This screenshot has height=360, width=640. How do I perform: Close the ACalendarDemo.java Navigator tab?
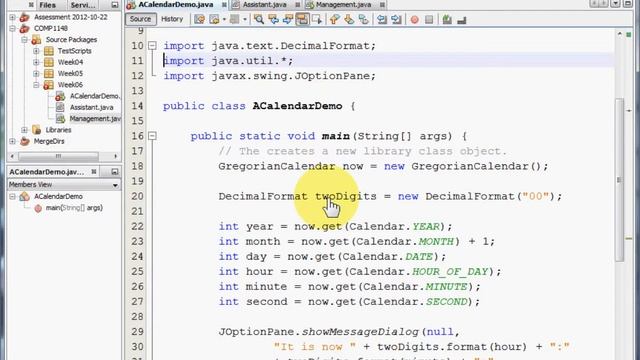coord(94,172)
